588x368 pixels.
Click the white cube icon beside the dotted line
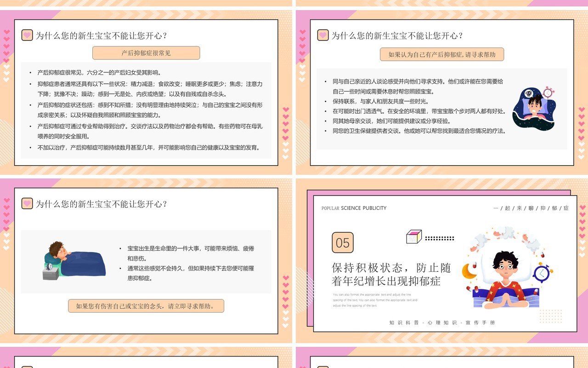(x=414, y=237)
